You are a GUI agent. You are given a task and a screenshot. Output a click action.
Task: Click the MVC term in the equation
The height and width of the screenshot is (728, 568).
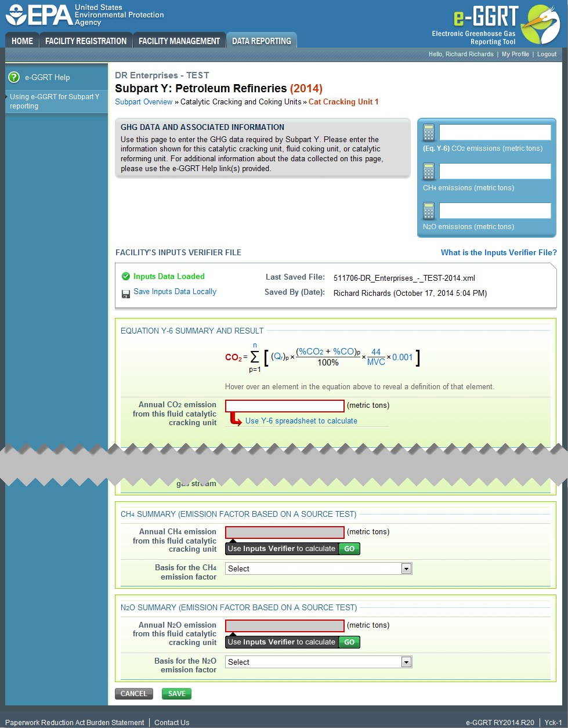[376, 363]
